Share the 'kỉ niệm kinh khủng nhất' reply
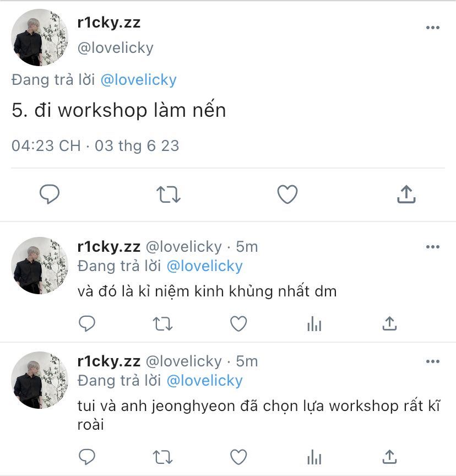 (x=389, y=323)
